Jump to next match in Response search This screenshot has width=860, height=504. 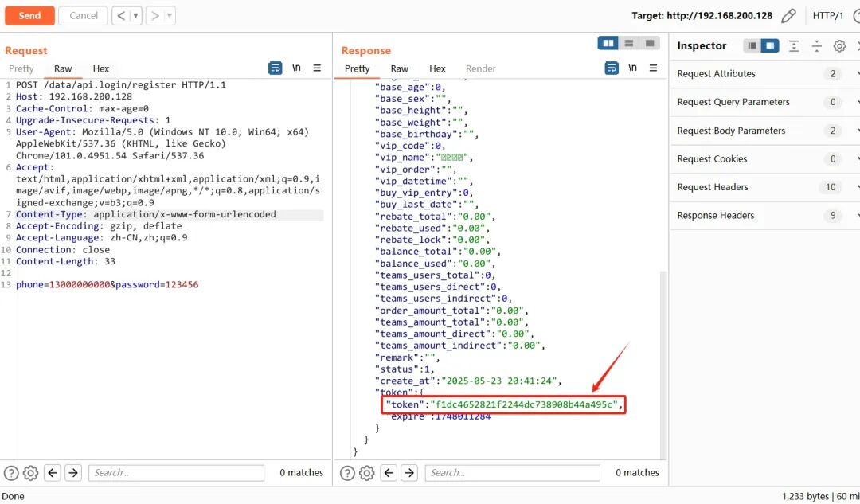pyautogui.click(x=409, y=472)
